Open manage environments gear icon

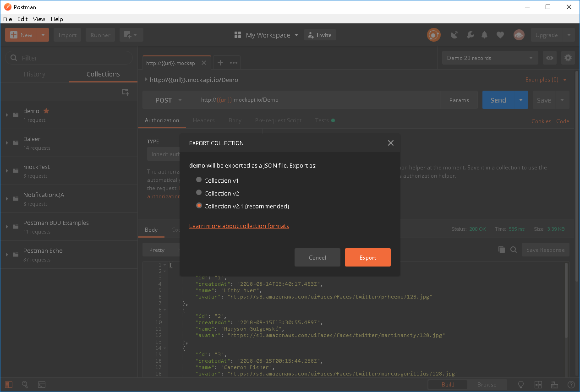coord(568,58)
